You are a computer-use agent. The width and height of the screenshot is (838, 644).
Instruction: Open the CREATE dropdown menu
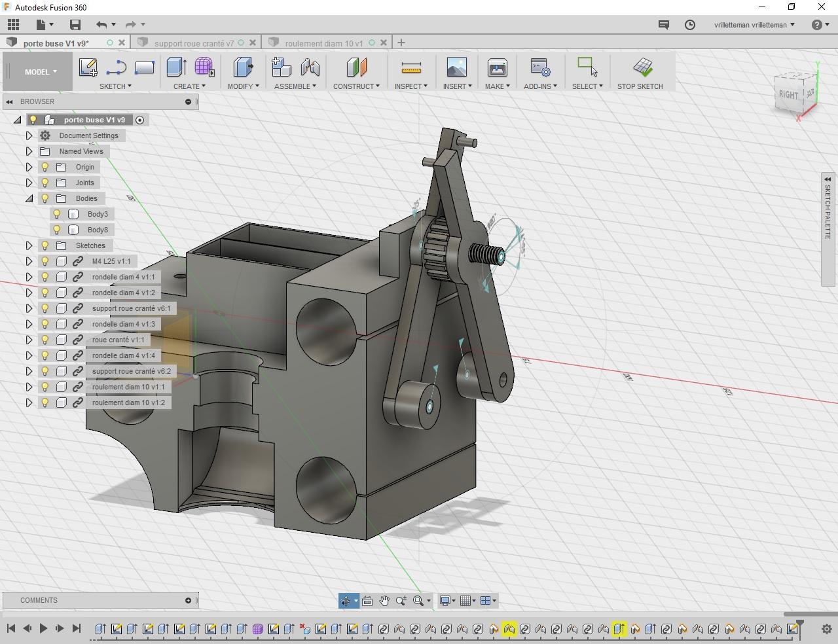(x=189, y=86)
